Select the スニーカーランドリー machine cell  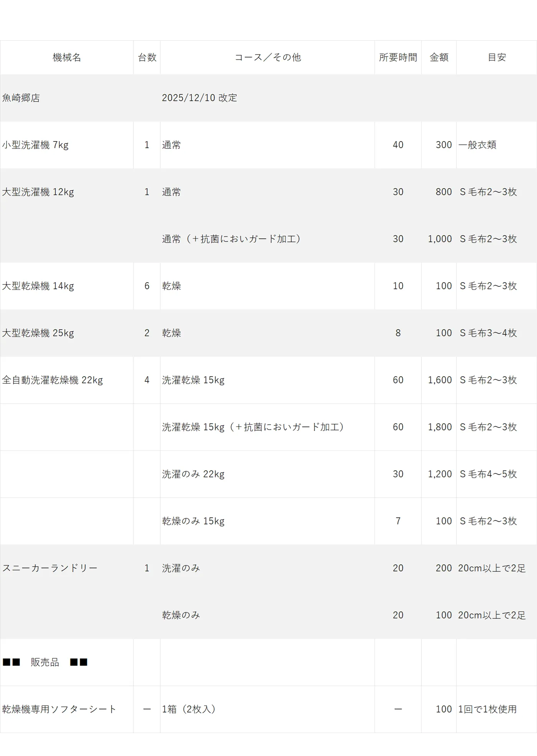pos(50,568)
